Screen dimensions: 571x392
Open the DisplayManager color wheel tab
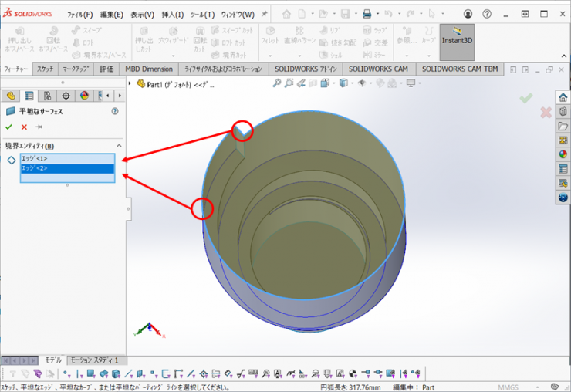coord(84,96)
